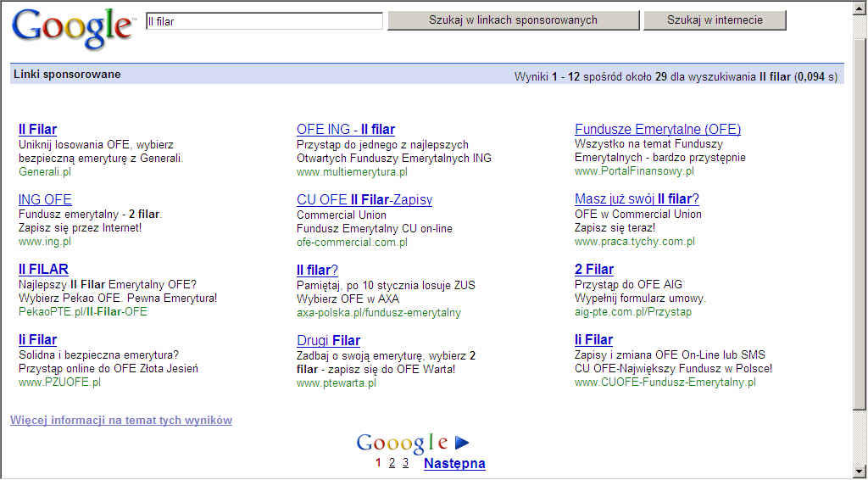Viewport: 868px width, 480px height.
Task: Click the www.PortalFinansowy.pl URL
Action: point(634,171)
